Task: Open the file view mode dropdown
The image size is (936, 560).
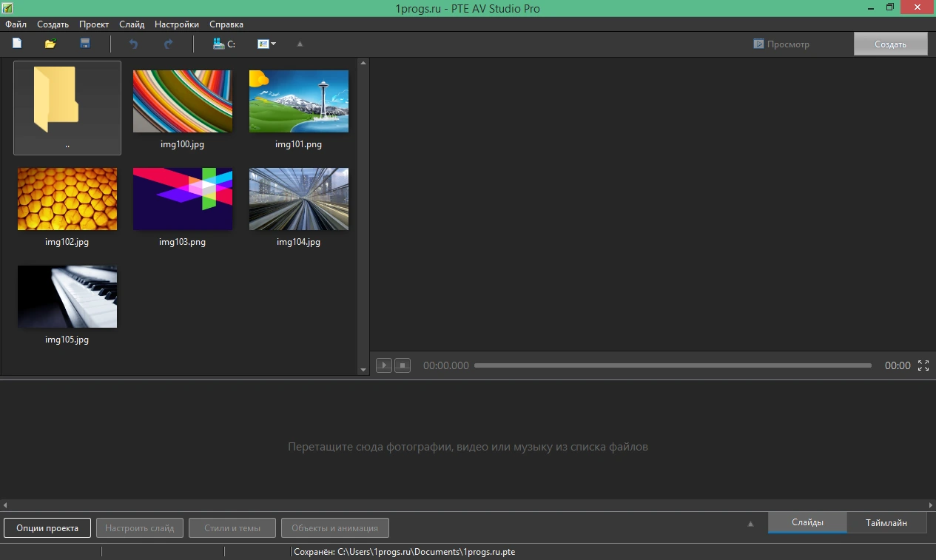Action: tap(266, 44)
